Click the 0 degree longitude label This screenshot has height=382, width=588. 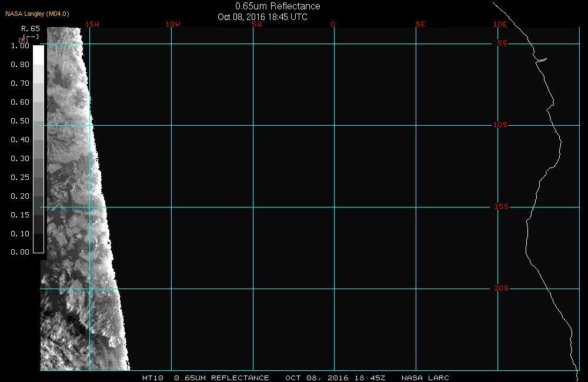click(x=333, y=24)
